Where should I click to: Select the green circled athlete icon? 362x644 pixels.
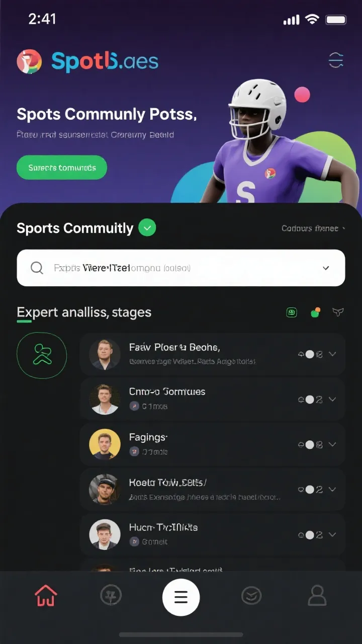42,354
